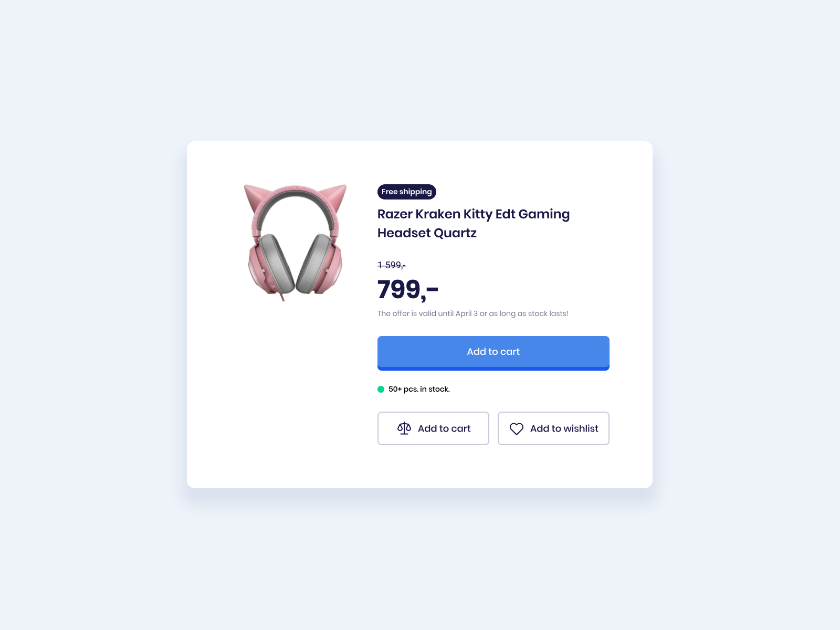Click the outlined Add to cart button with scales
Image resolution: width=840 pixels, height=630 pixels.
pyautogui.click(x=433, y=428)
